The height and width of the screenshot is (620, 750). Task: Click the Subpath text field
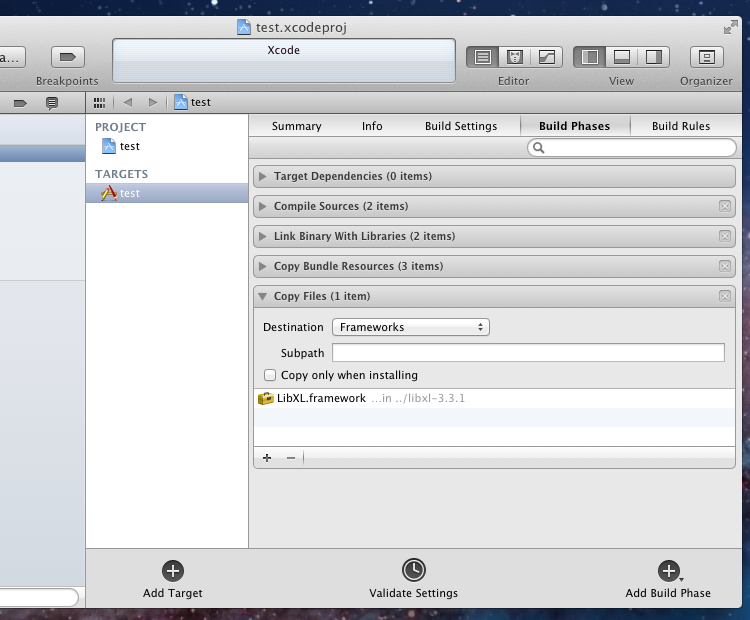pos(529,353)
